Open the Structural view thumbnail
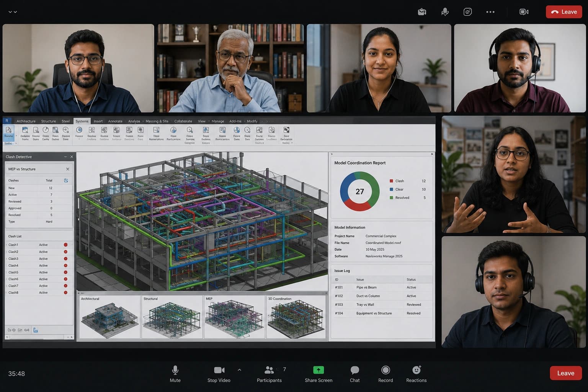 172,317
